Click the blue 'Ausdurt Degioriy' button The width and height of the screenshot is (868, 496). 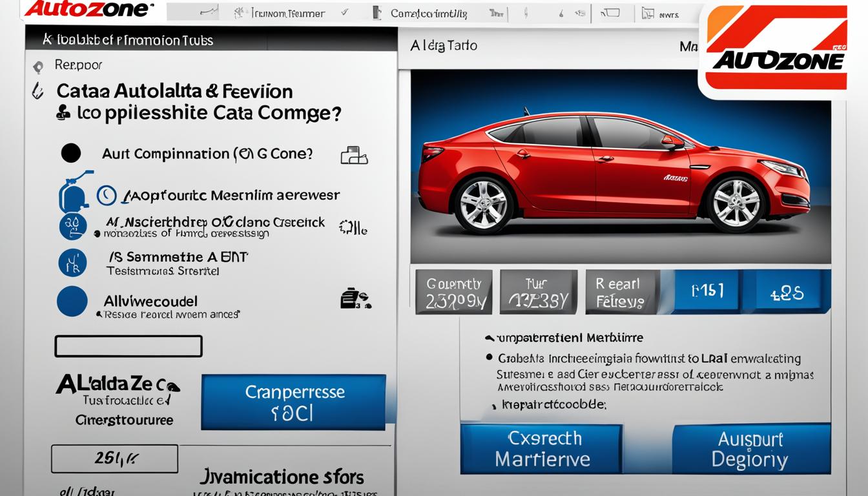pos(751,449)
